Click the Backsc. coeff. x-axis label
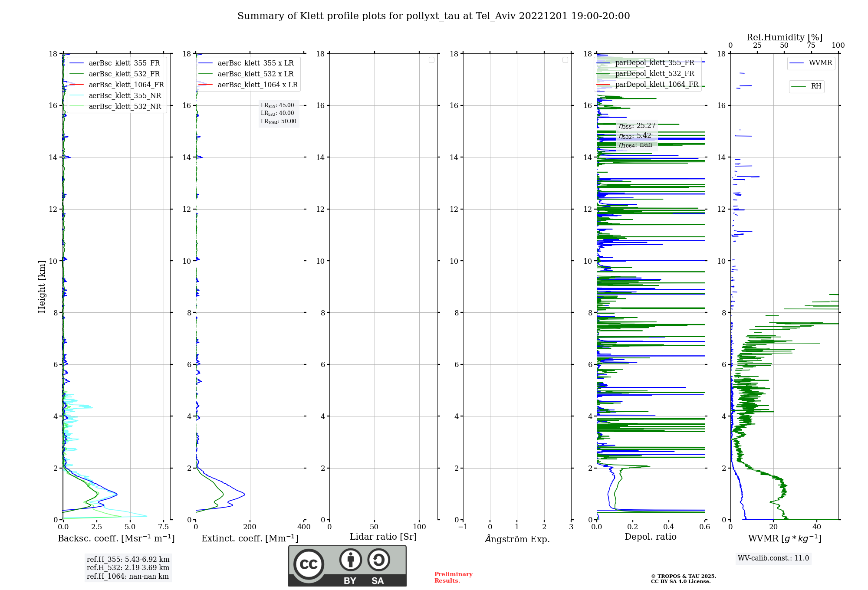Viewport: 868px width, 590px height. click(x=116, y=538)
